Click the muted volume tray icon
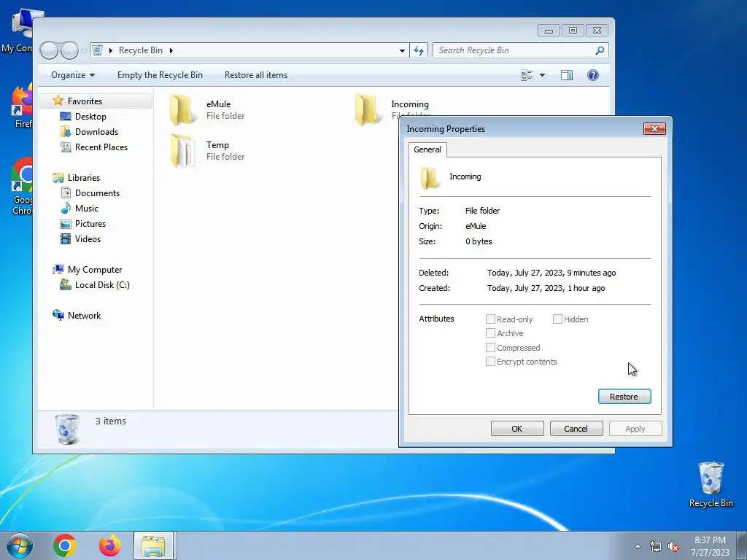The height and width of the screenshot is (560, 747). 673,547
